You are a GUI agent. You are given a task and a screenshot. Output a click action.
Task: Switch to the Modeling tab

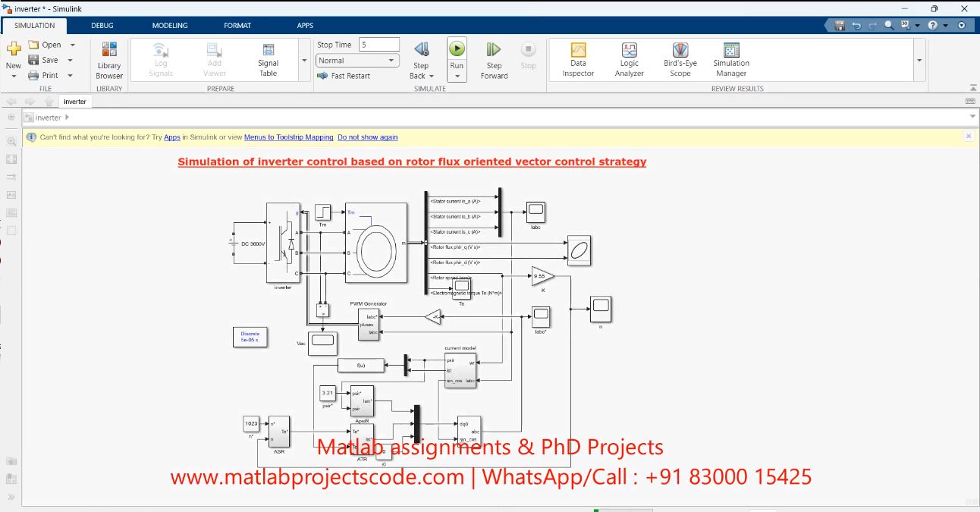pyautogui.click(x=170, y=25)
